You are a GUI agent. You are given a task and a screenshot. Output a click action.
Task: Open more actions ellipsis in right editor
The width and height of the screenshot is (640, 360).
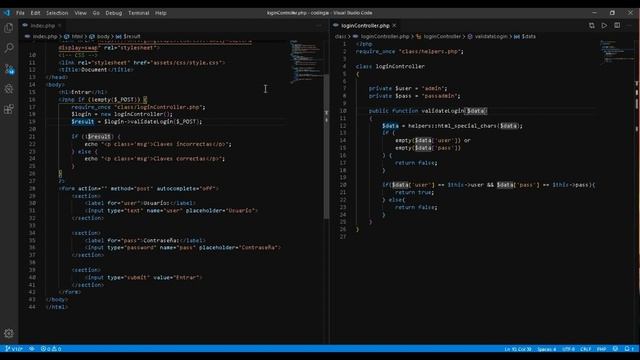(629, 25)
